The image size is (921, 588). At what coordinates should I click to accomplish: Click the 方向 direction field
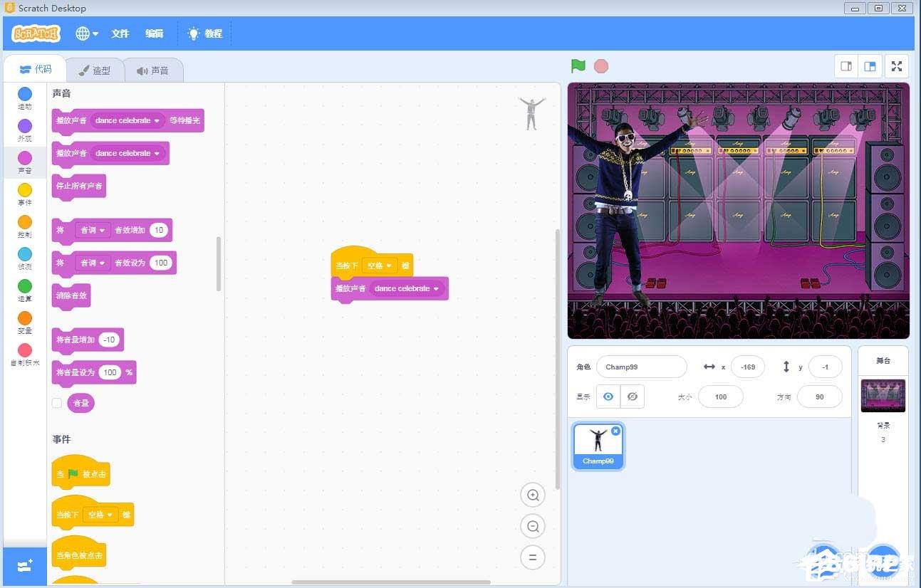(820, 397)
